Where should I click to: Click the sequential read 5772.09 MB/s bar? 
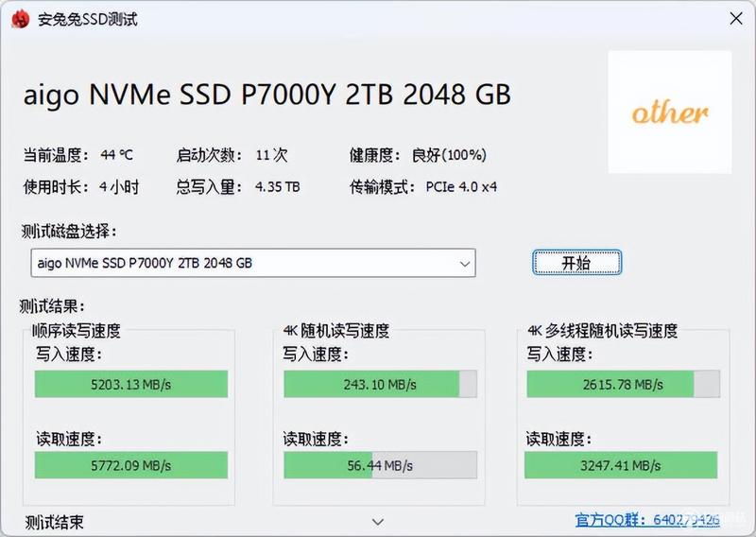131,465
